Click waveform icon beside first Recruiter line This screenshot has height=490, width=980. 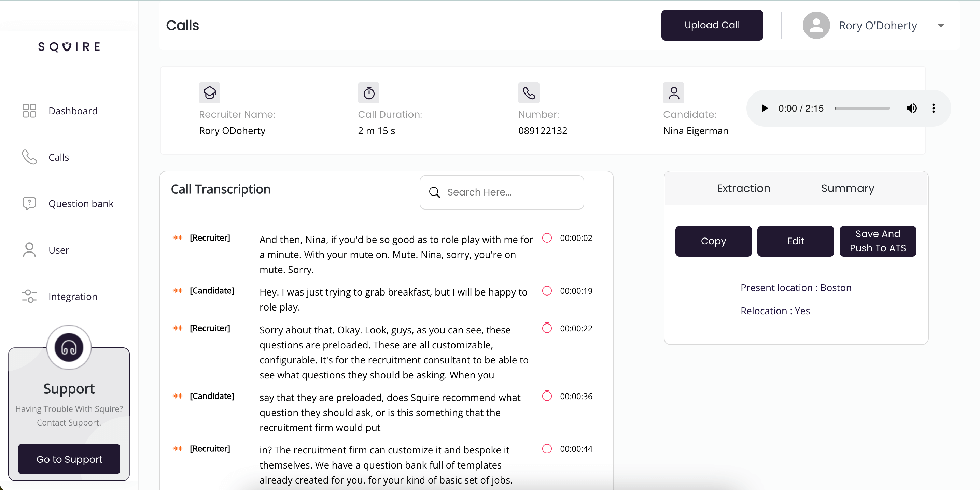(177, 238)
